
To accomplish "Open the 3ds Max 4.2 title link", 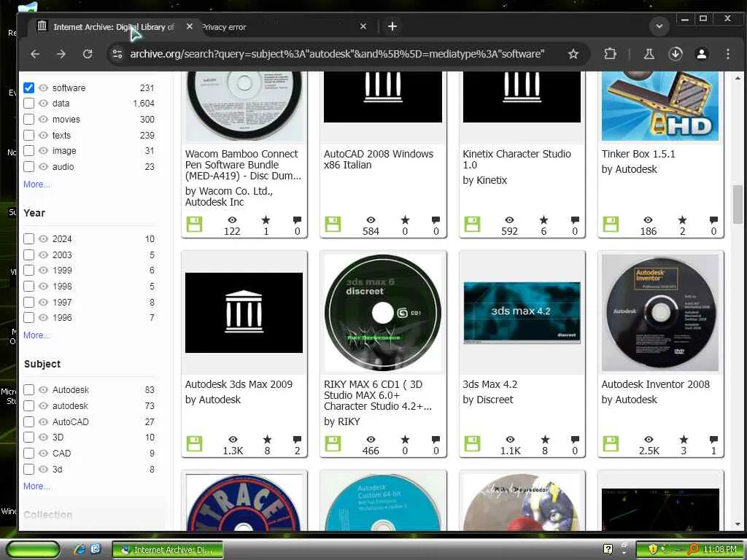I will click(x=489, y=384).
